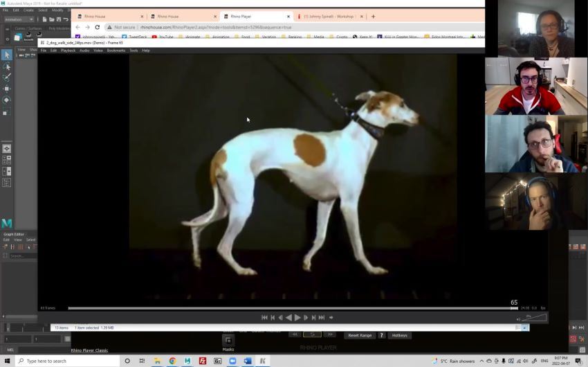Select the Maya Move tool

coord(7,89)
